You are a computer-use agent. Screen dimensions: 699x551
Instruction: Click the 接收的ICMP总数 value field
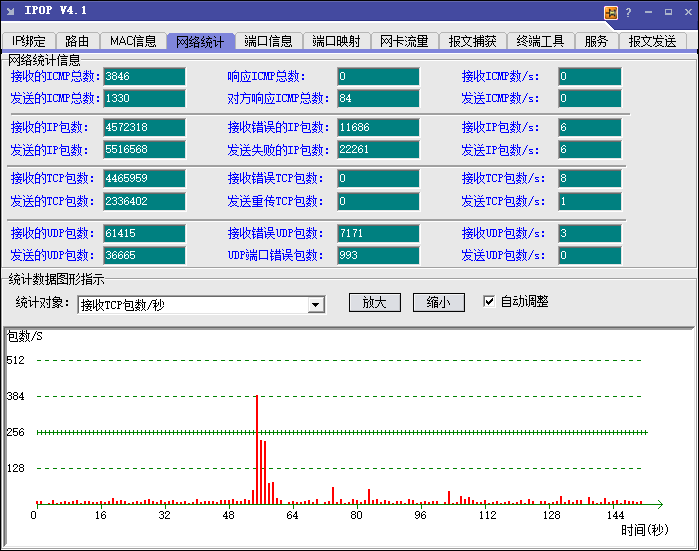click(x=144, y=77)
